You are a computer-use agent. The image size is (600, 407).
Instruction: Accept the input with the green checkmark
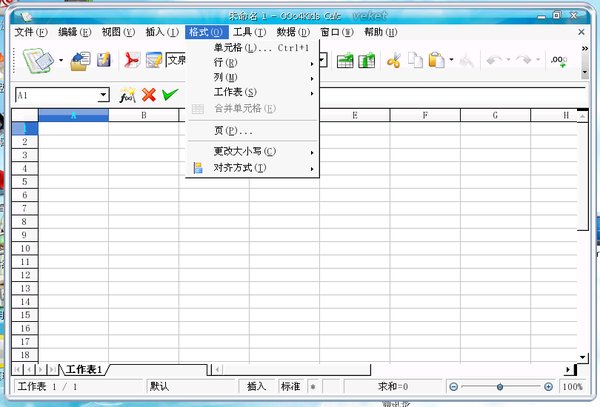click(170, 94)
